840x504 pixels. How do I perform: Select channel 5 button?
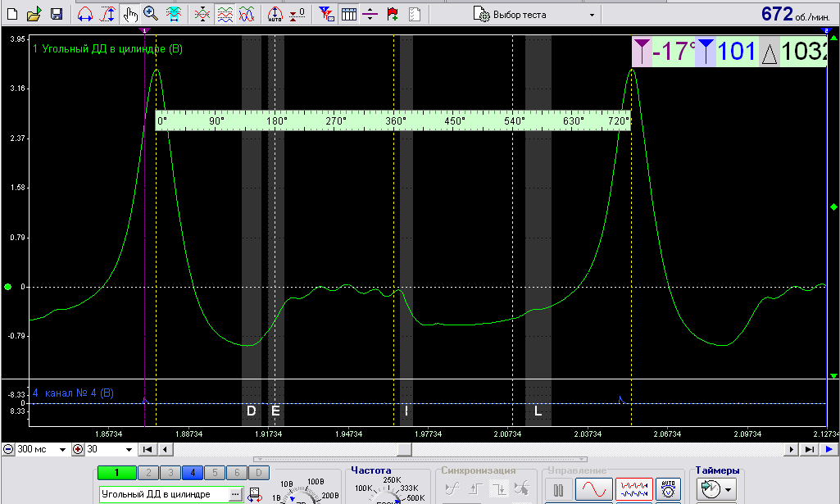(x=214, y=473)
